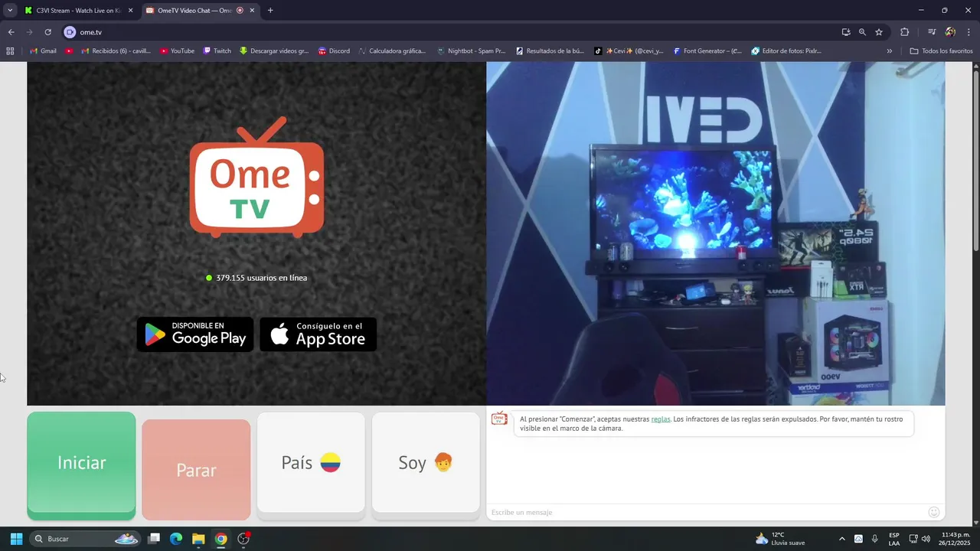Click the Parar button

196,470
